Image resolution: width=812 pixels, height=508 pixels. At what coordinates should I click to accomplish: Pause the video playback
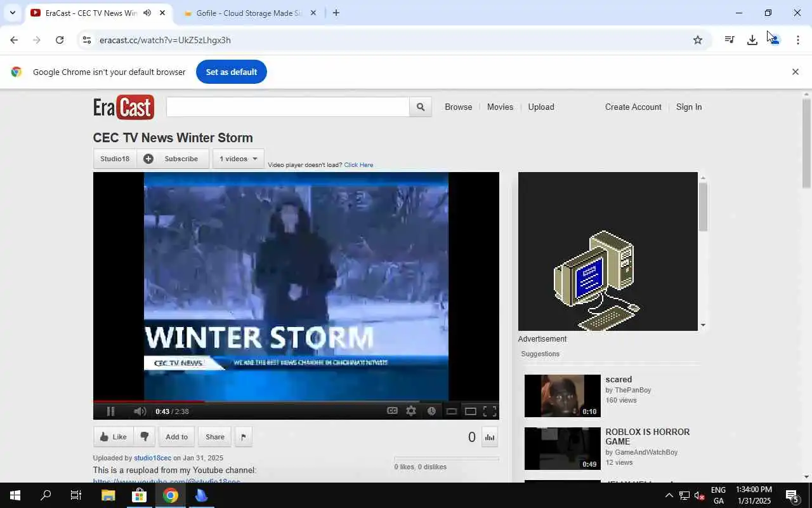(x=110, y=411)
